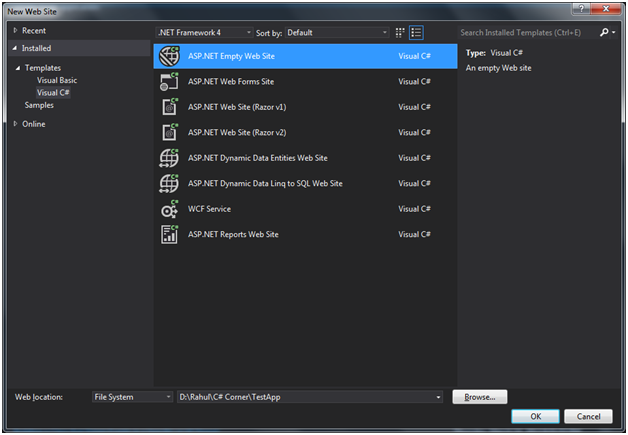
Task: Expand the Recent section
Action: tap(15, 30)
